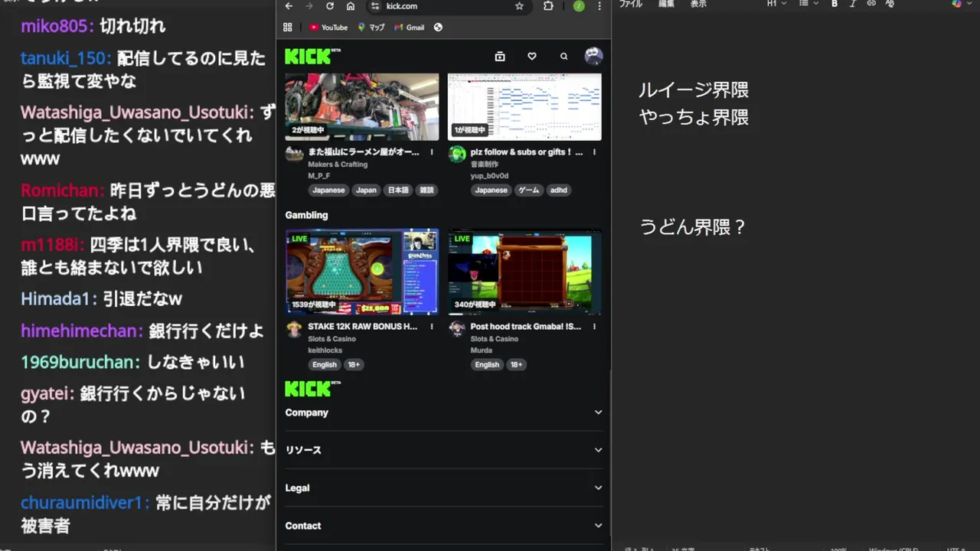Open the list style dropdown in editor

click(x=811, y=4)
